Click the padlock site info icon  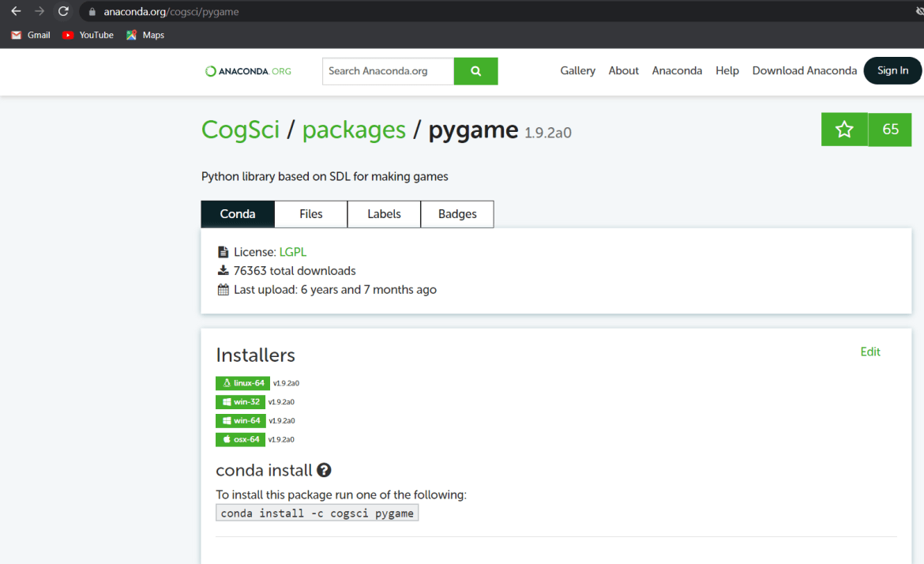coord(92,12)
